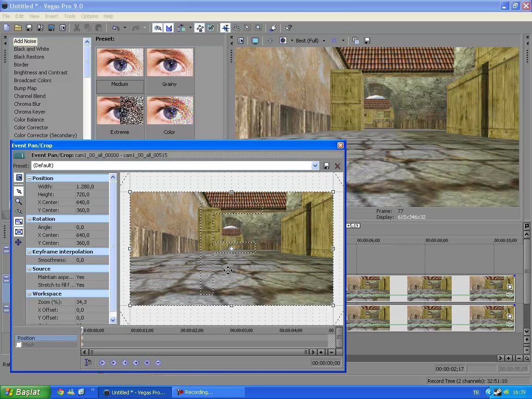Viewport: 532px width, 399px height.
Task: Save the project using the main toolbar disk icon
Action: (29, 28)
